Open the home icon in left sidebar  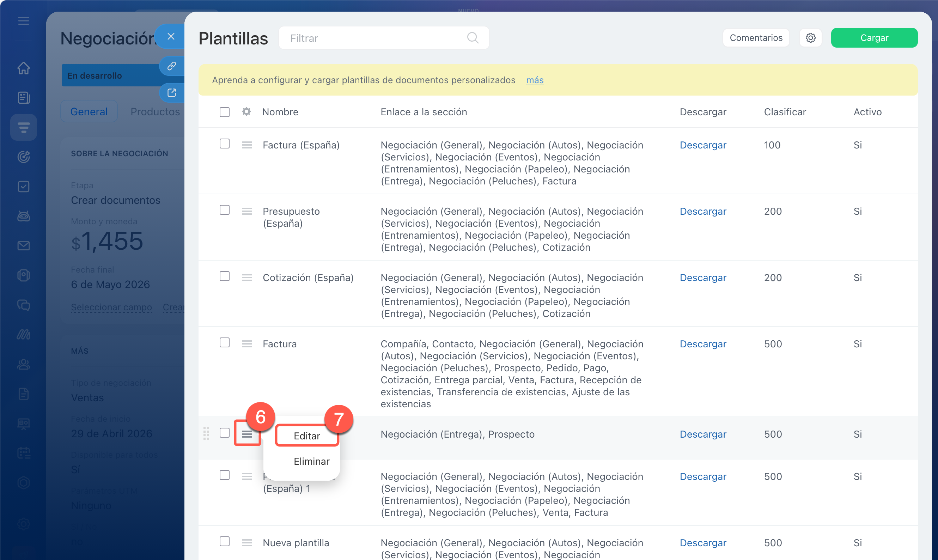coord(23,68)
